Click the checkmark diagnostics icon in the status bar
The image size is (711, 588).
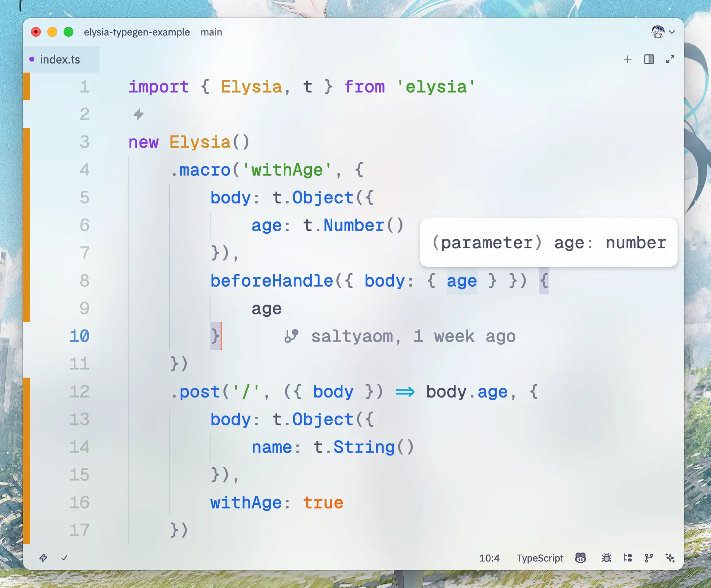[64, 558]
